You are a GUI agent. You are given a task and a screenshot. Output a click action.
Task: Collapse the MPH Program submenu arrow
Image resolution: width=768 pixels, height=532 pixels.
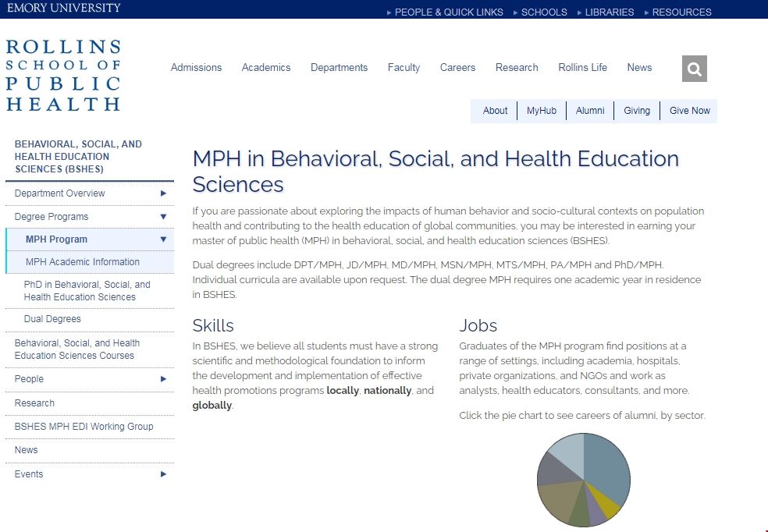pos(163,239)
